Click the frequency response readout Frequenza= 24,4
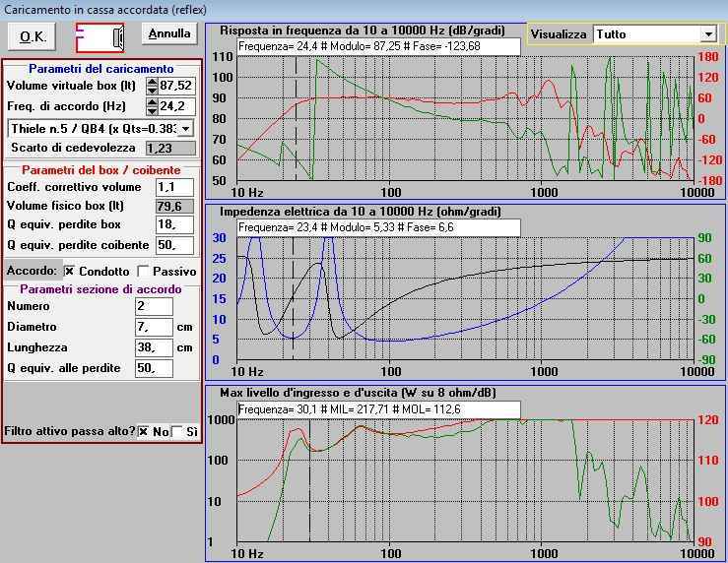 [378, 46]
